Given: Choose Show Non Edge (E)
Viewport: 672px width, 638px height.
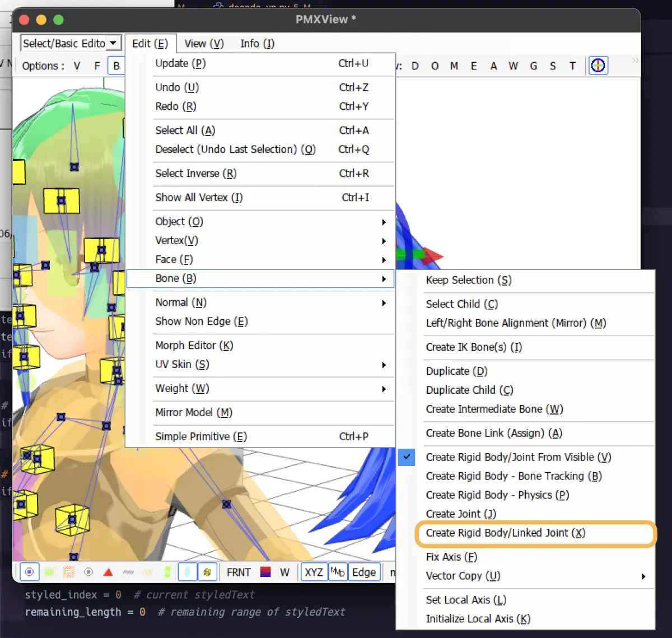Looking at the screenshot, I should 260,322.
